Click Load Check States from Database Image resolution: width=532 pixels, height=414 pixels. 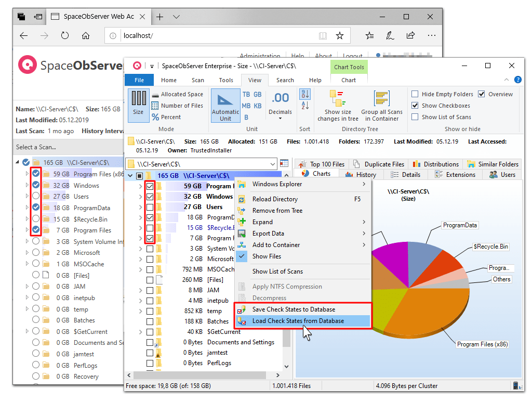pos(298,321)
